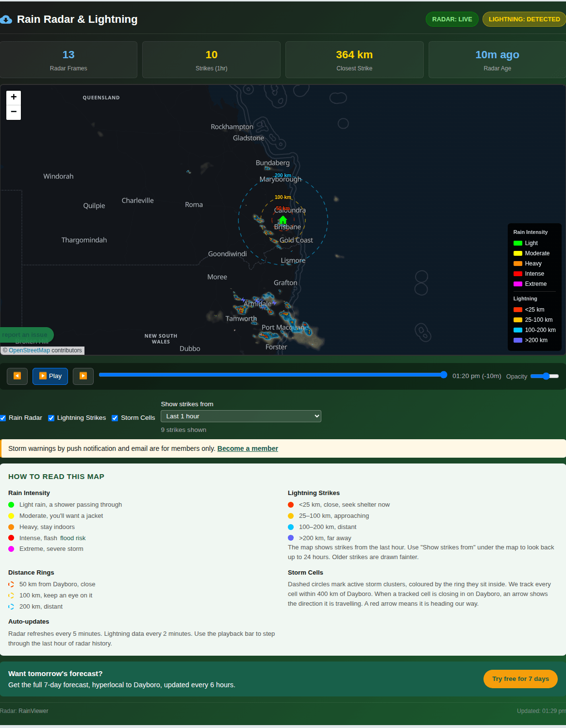Click the green home marker near Brisbane
Viewport: 566px width, 728px height.
[283, 220]
